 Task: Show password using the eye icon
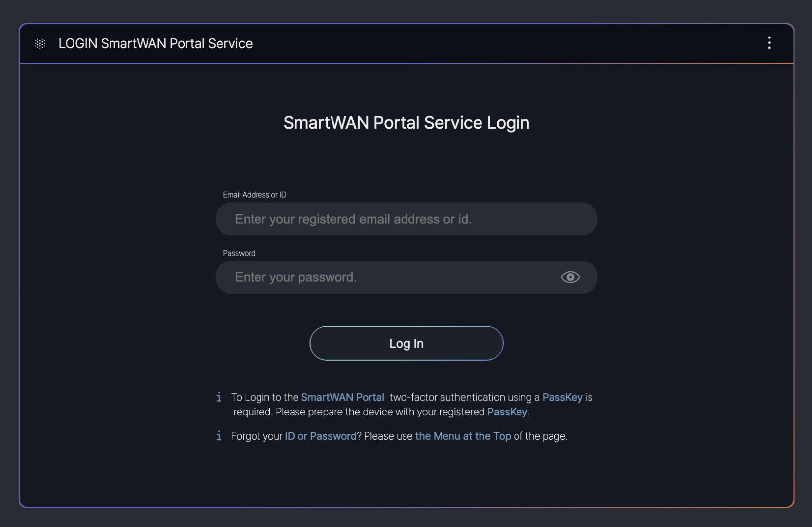pyautogui.click(x=570, y=277)
